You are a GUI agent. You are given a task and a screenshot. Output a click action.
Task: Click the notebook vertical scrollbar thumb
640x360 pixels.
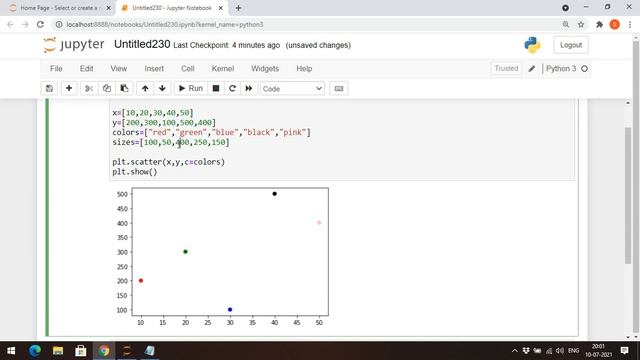click(x=628, y=196)
